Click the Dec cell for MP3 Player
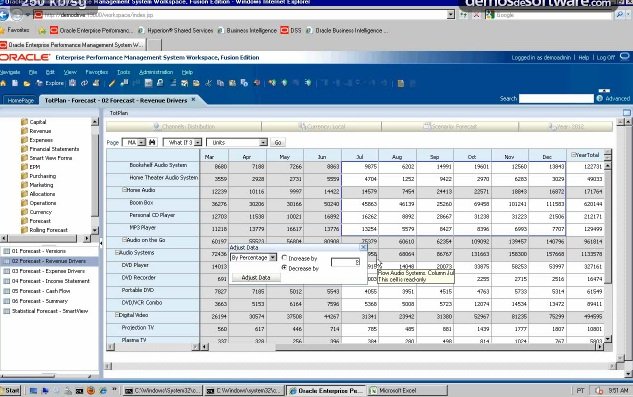 tap(547, 229)
